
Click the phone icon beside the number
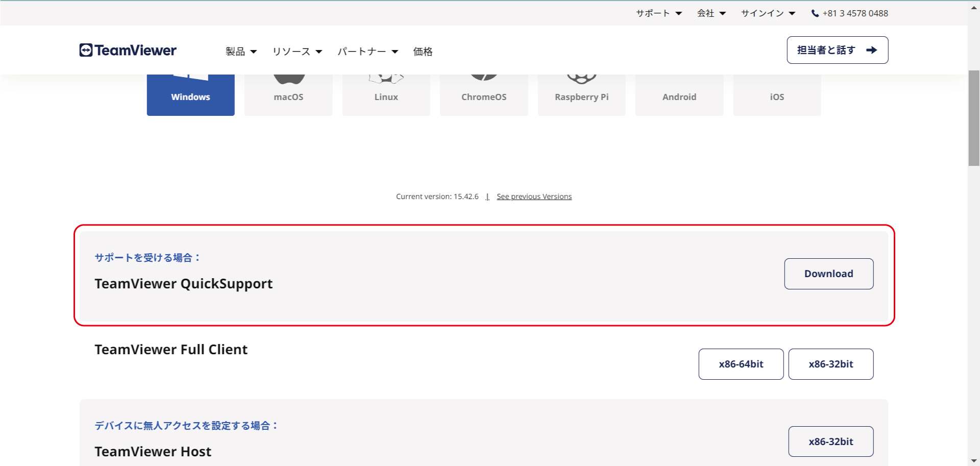point(815,14)
